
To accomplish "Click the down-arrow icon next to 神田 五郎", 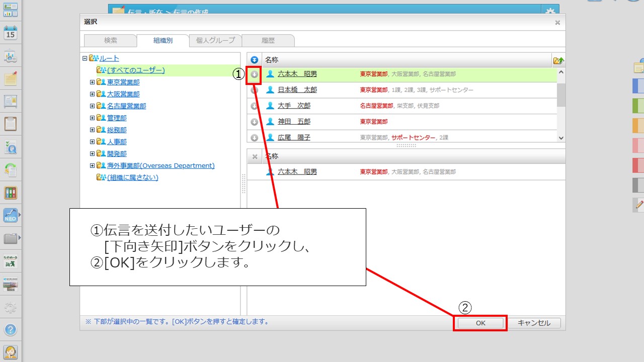I will 254,122.
